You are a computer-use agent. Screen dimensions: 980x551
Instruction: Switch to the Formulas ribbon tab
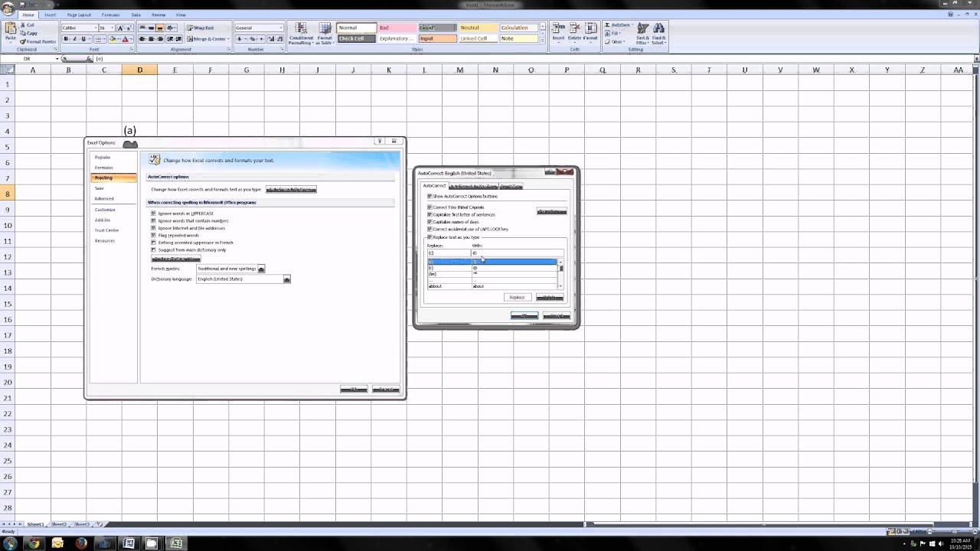tap(110, 15)
